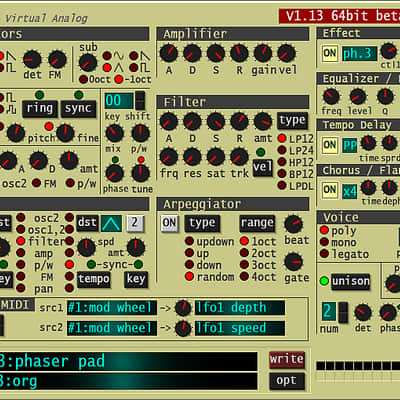Click the p/w knob under shift
This screenshot has width=400, height=400.
(140, 134)
